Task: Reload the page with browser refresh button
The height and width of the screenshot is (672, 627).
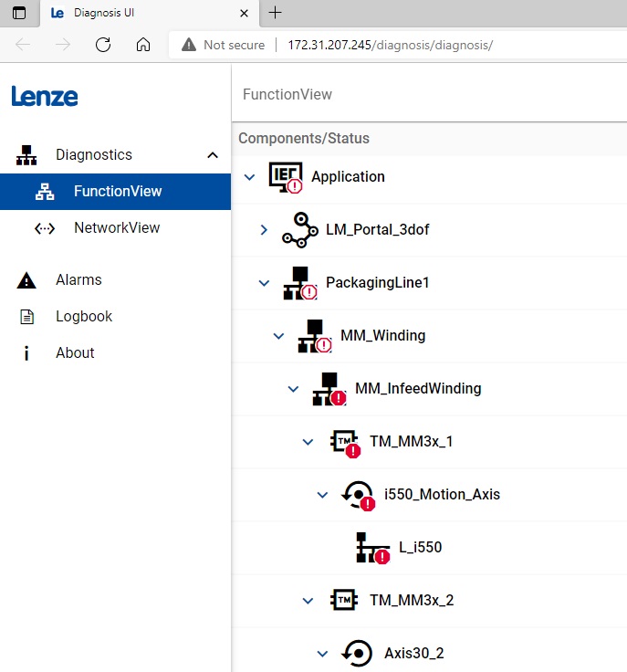Action: [x=103, y=45]
